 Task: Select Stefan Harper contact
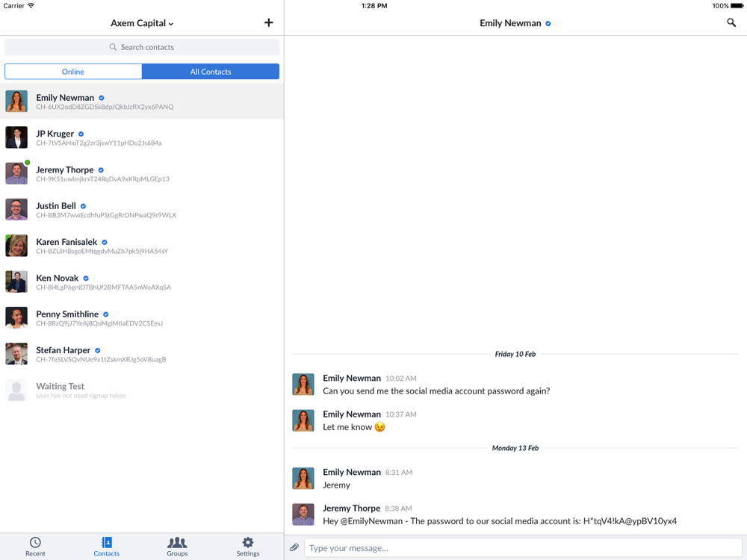click(142, 354)
